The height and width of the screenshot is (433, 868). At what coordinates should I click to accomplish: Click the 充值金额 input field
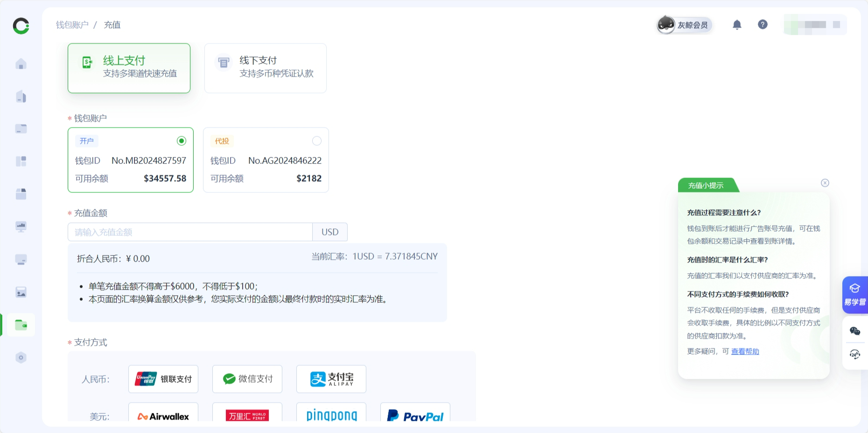pyautogui.click(x=190, y=232)
